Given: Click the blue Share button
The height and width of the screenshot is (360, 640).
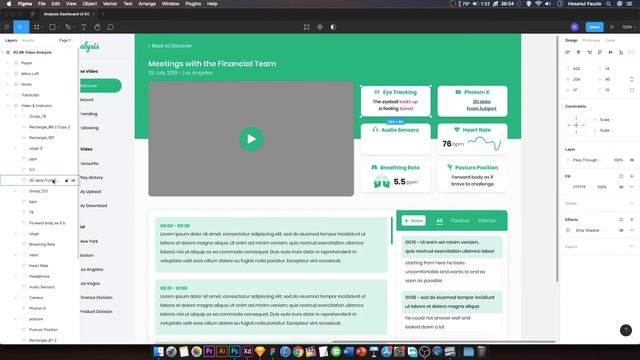Looking at the screenshot, I should 594,27.
